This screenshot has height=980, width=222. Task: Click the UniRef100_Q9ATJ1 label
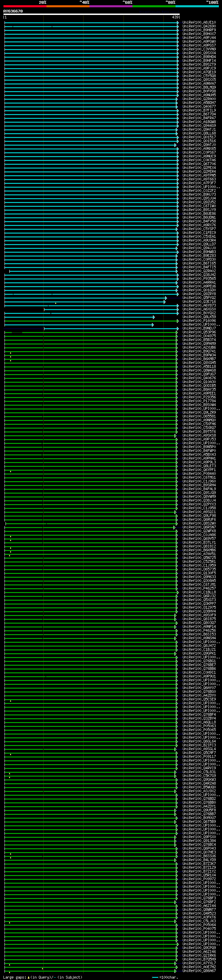pos(199,129)
